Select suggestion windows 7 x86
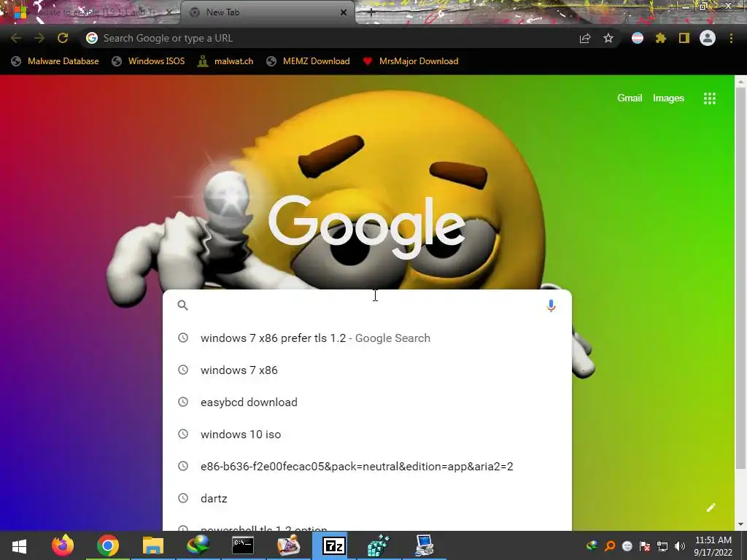Image resolution: width=747 pixels, height=560 pixels. pos(367,370)
